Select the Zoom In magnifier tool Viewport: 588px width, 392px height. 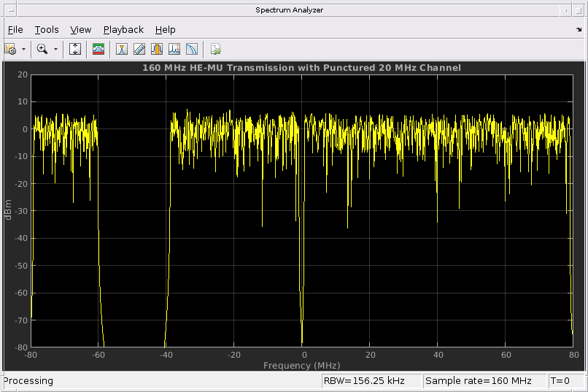tap(42, 49)
